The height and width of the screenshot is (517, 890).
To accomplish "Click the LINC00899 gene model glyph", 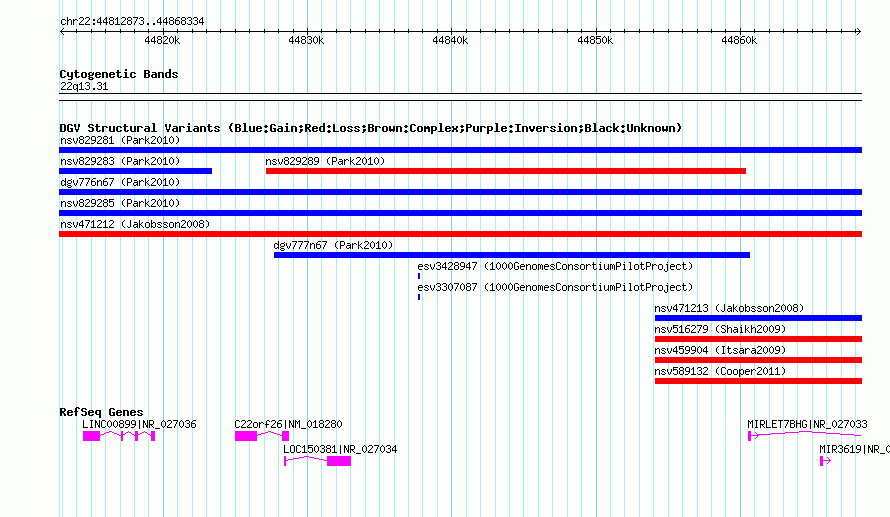I will point(119,436).
